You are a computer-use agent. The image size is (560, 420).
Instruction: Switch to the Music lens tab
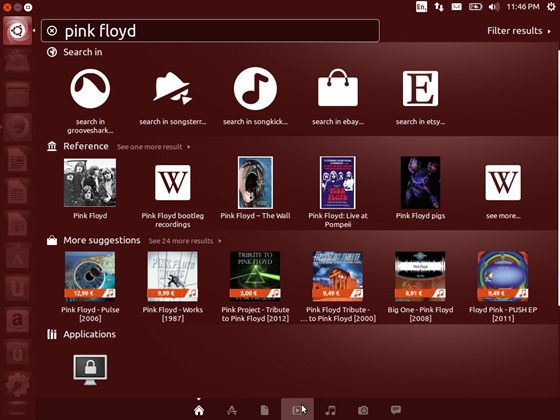pos(330,410)
